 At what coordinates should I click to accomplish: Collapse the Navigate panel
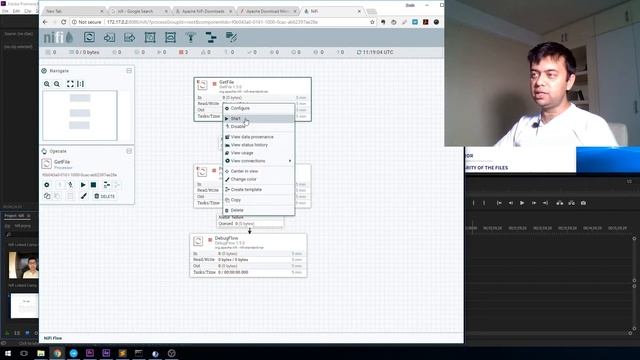click(x=129, y=71)
